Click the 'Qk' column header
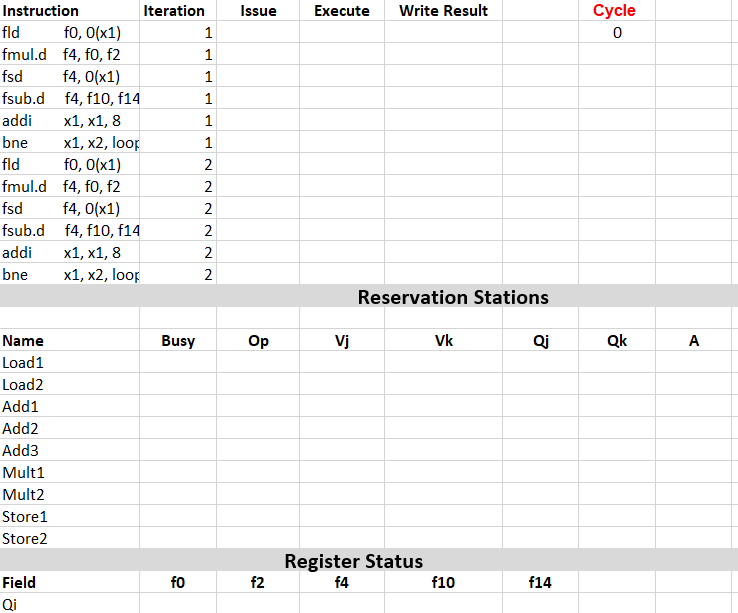 (x=617, y=340)
